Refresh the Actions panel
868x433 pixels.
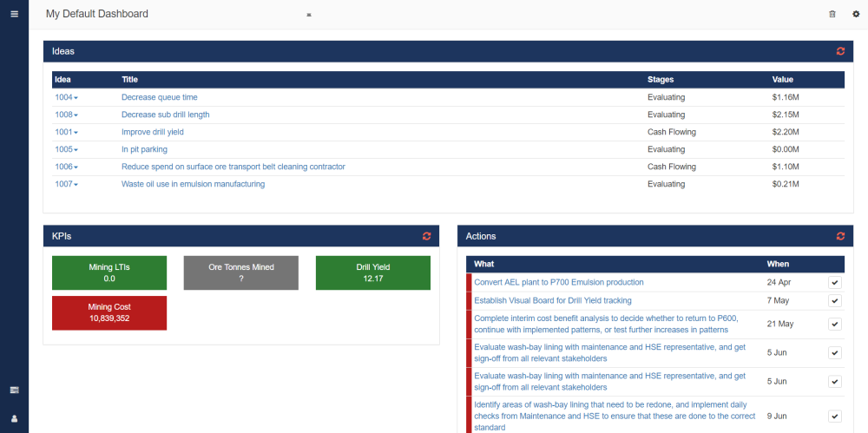click(x=840, y=236)
